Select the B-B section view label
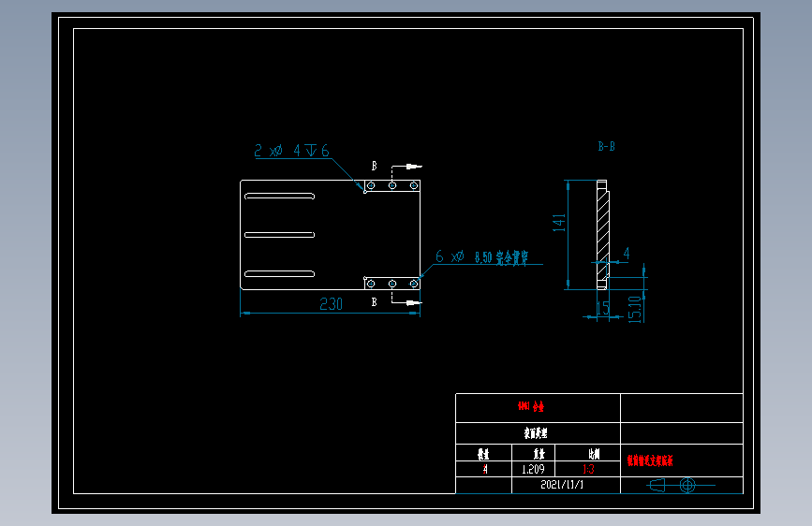The width and height of the screenshot is (812, 526). (x=606, y=147)
